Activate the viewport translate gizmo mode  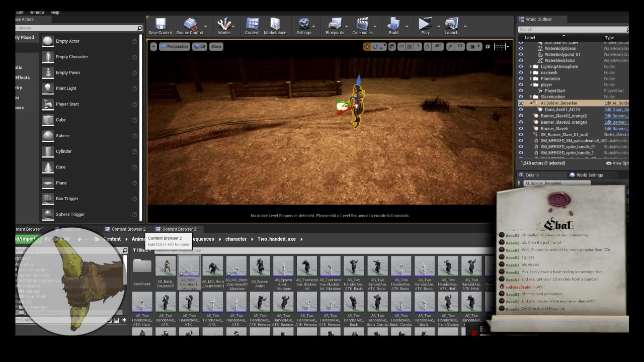(x=367, y=46)
